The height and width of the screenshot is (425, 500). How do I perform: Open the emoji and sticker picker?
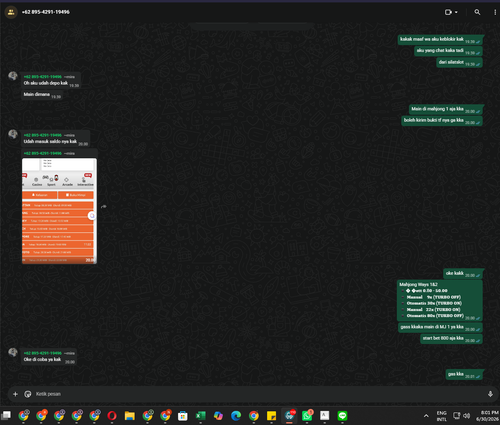(28, 394)
